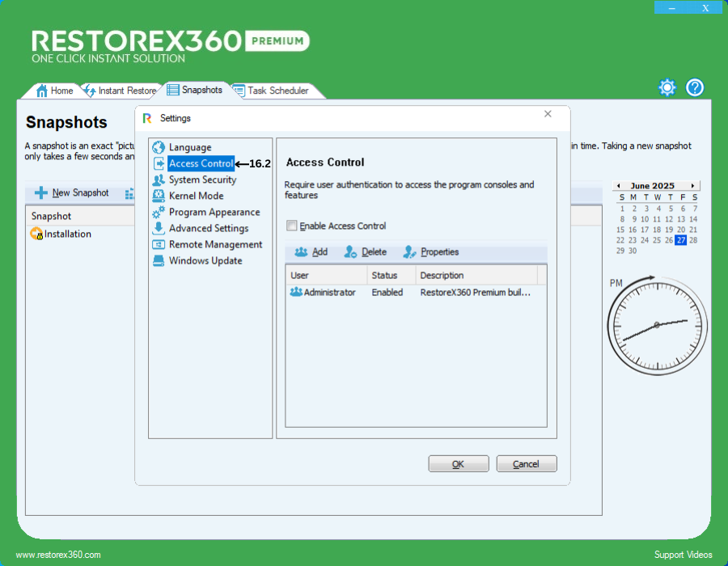Select Language in settings list

click(x=189, y=147)
